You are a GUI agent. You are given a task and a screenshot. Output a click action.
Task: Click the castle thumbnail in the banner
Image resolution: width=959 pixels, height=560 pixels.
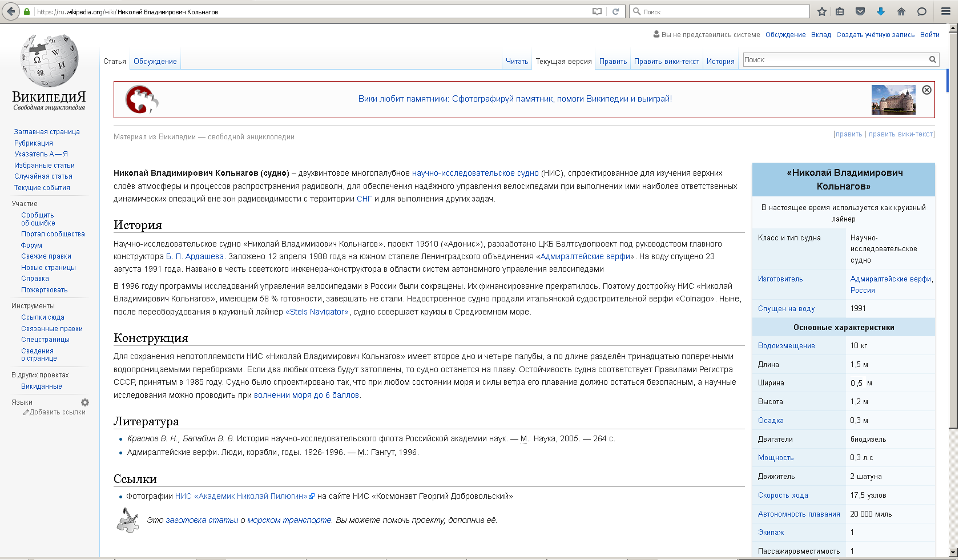pos(893,100)
